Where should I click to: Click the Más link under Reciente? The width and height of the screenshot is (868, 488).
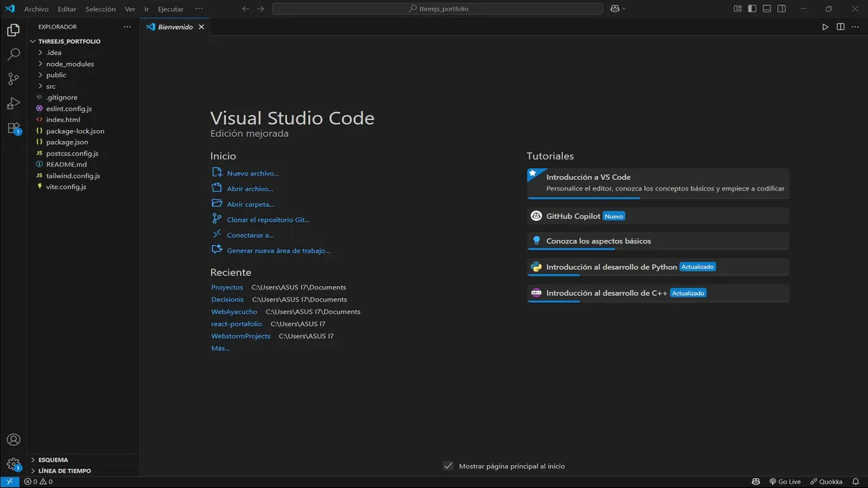click(x=220, y=348)
